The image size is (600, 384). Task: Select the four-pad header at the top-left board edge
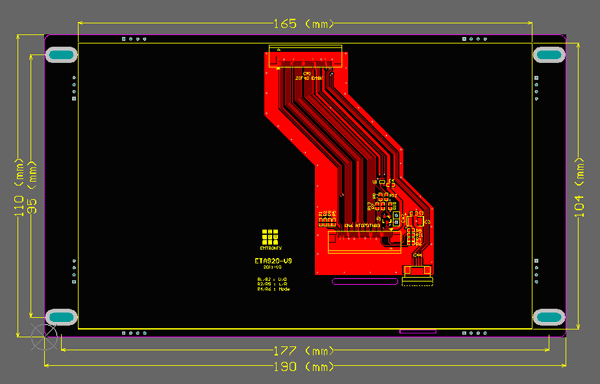134,39
